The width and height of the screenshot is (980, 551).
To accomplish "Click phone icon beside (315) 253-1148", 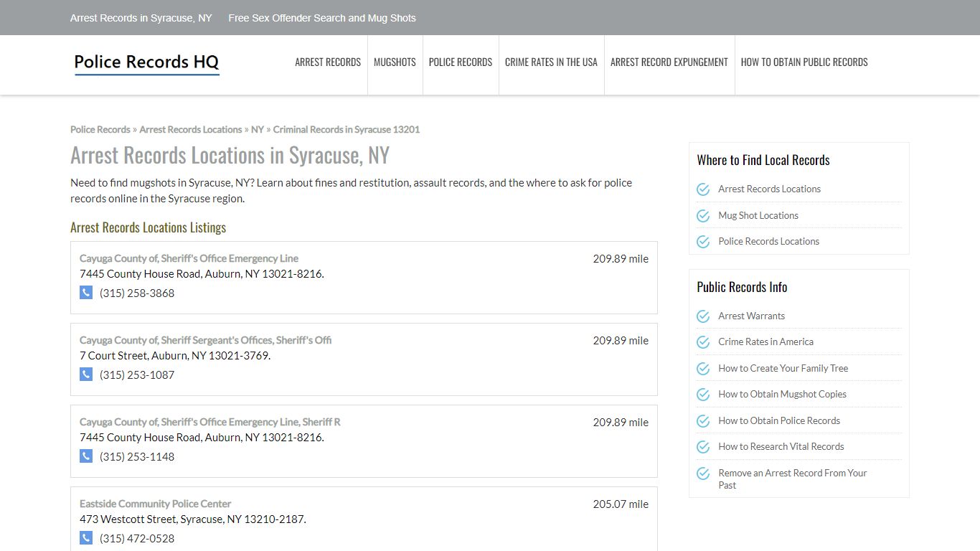I will click(86, 456).
